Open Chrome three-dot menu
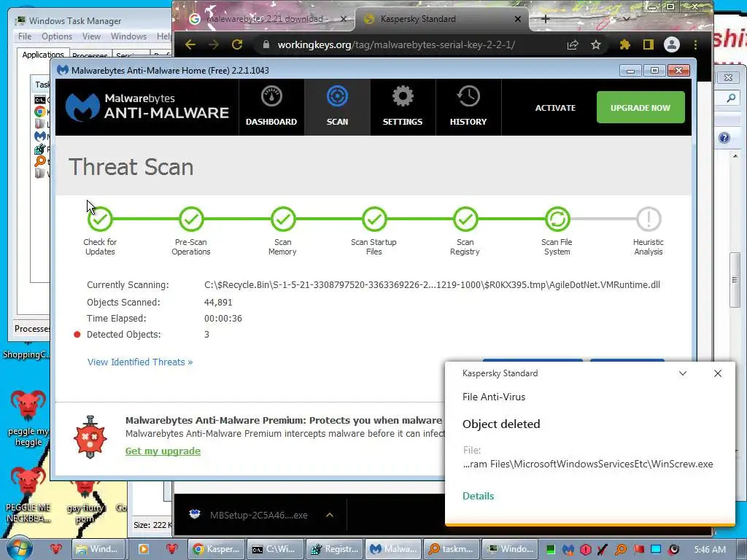The width and height of the screenshot is (747, 560). pos(695,44)
